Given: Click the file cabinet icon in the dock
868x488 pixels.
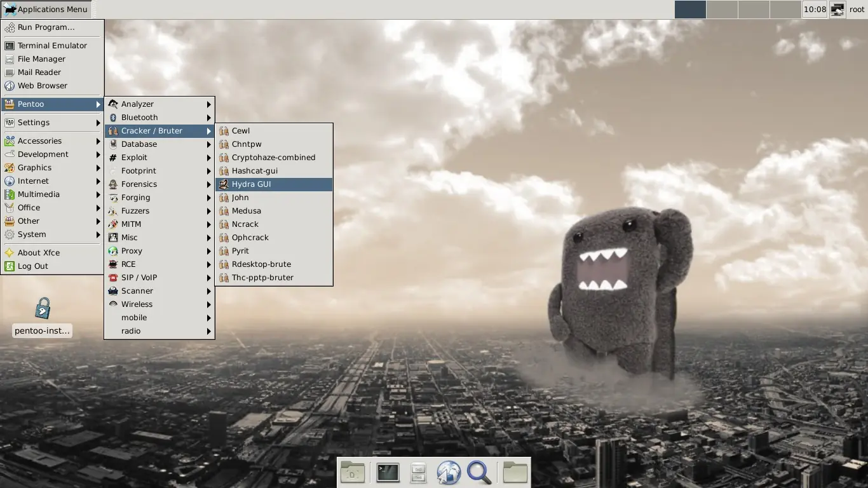Looking at the screenshot, I should 418,472.
